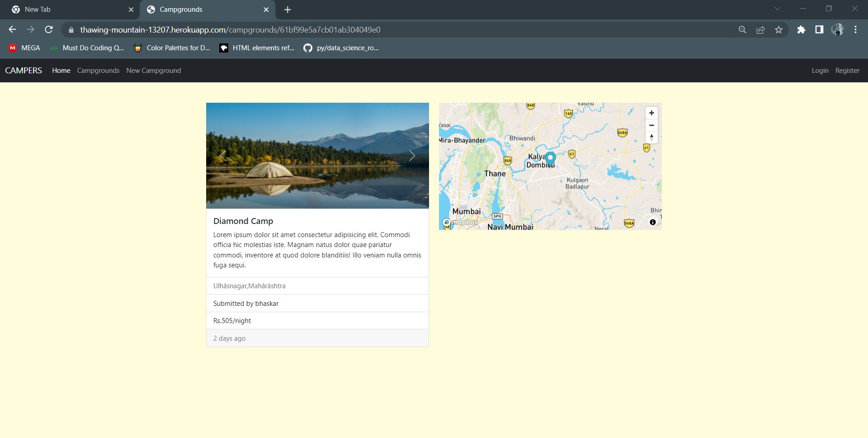This screenshot has height=438, width=868.
Task: Show next image with right carousel arrow
Action: click(412, 156)
